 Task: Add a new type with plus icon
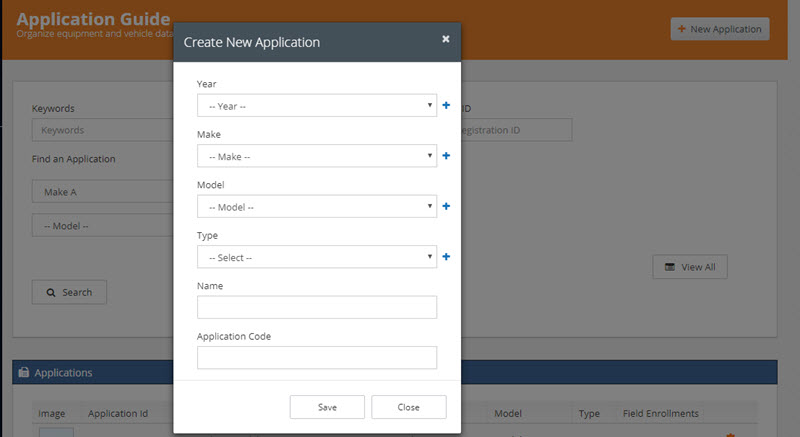446,256
